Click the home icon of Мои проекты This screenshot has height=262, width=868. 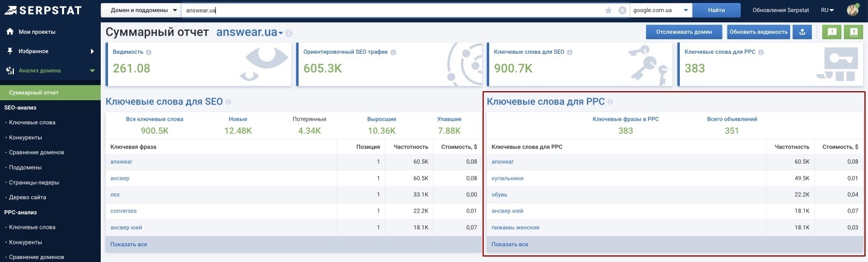pos(10,31)
